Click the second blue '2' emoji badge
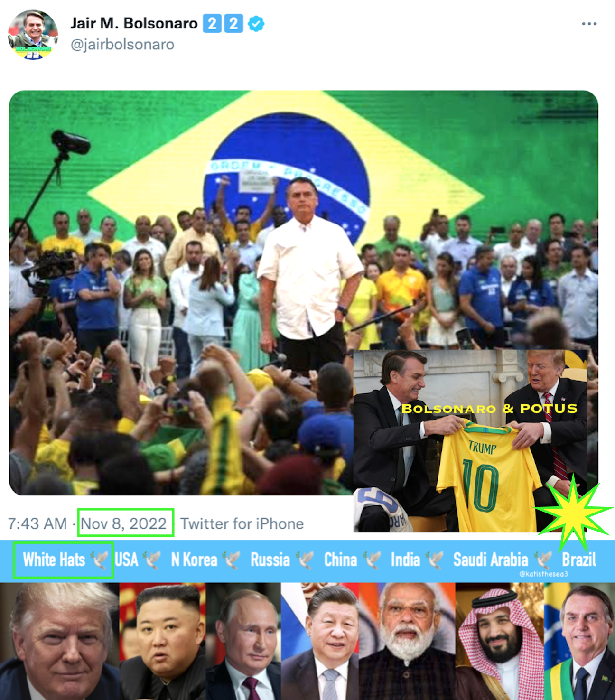615x700 pixels. coord(233,23)
